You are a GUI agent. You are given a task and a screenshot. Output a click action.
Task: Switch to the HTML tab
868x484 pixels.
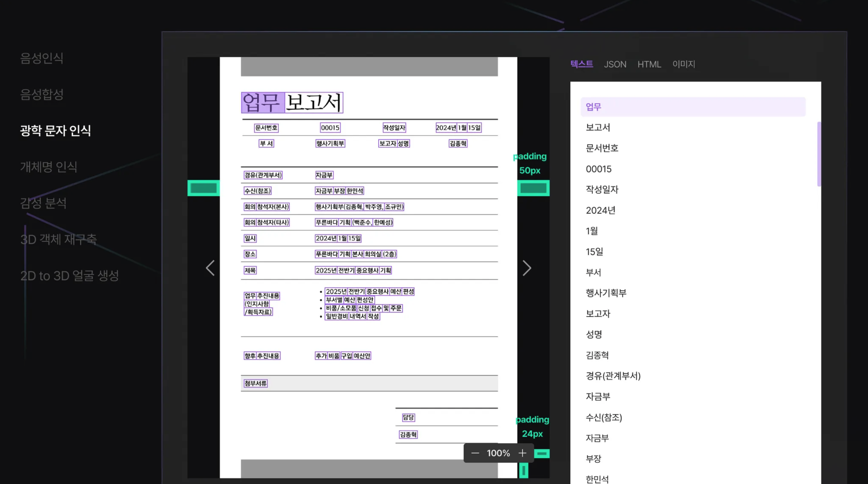coord(649,64)
